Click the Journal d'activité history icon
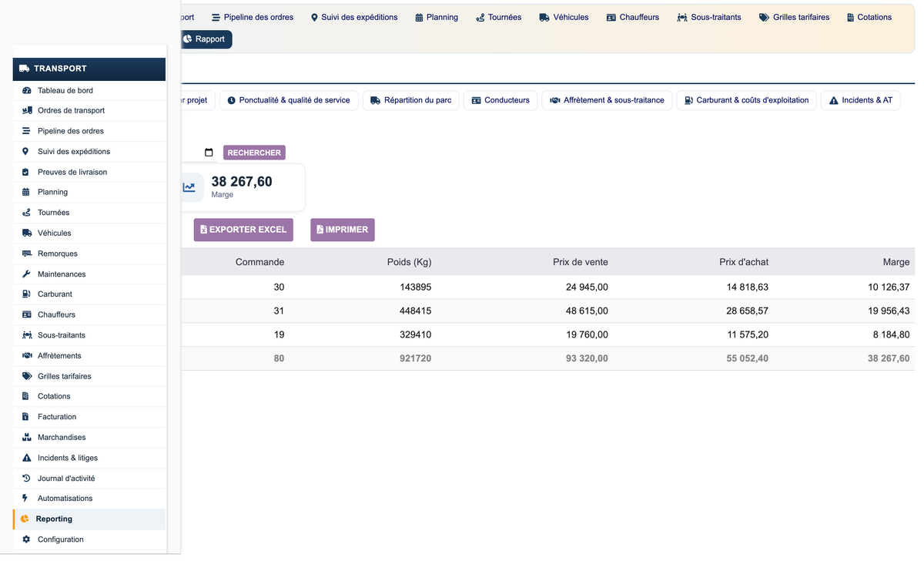 point(26,478)
